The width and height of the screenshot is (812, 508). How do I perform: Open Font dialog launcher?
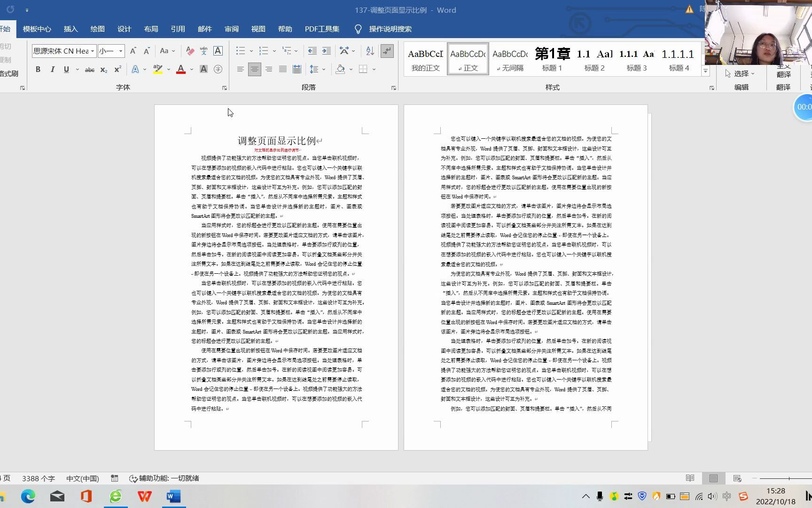(225, 88)
